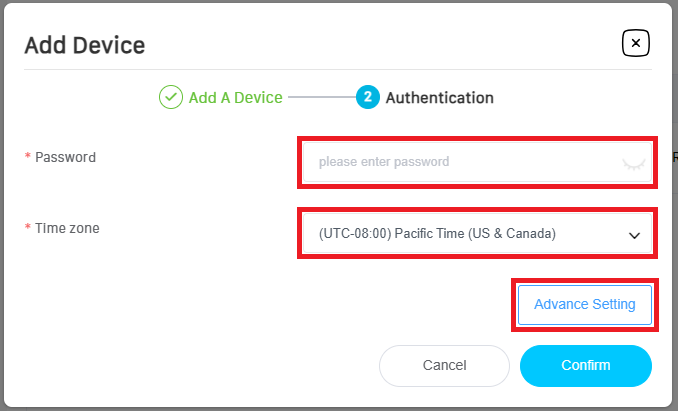
Task: Click the Time zone chevron arrow
Action: [x=633, y=235]
